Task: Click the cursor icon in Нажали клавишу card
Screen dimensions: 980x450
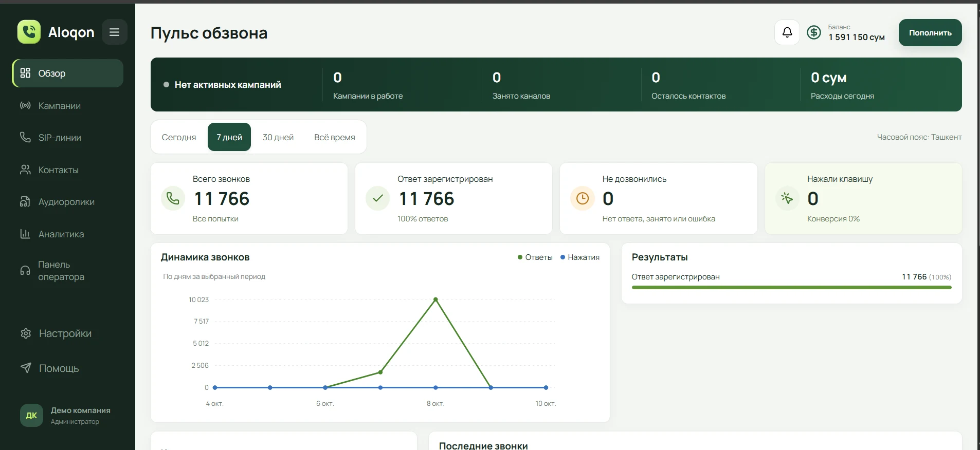Action: click(x=787, y=198)
